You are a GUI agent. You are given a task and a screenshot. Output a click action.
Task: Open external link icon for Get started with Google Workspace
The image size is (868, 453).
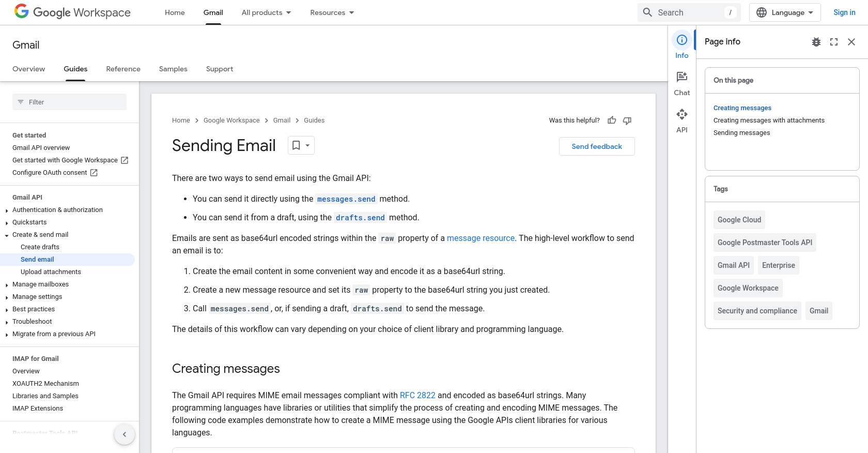point(125,160)
